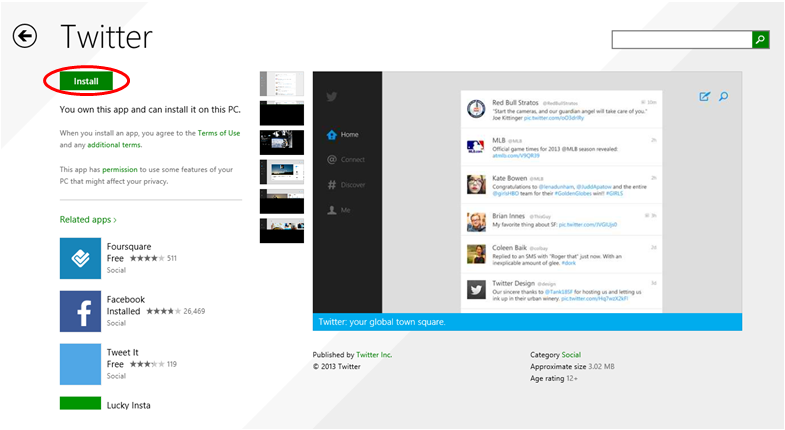This screenshot has width=785, height=430.
Task: Open the Twitter Inc. publisher link
Action: click(x=374, y=355)
